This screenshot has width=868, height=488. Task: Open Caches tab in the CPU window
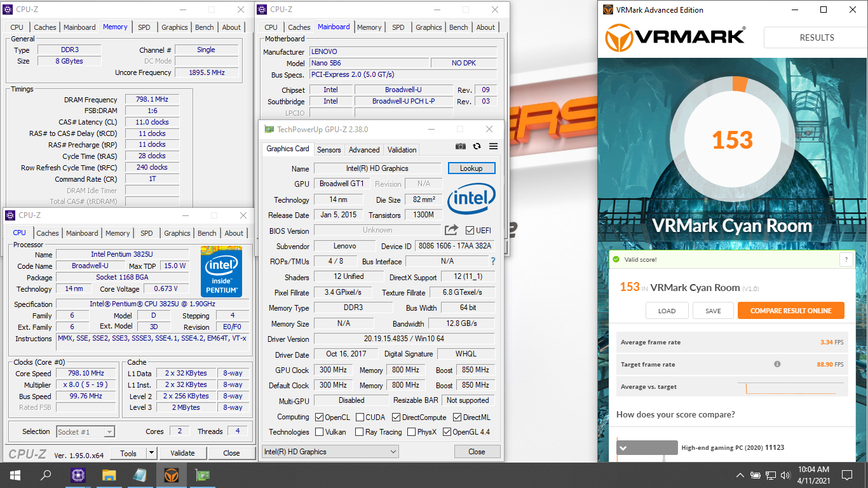point(48,233)
